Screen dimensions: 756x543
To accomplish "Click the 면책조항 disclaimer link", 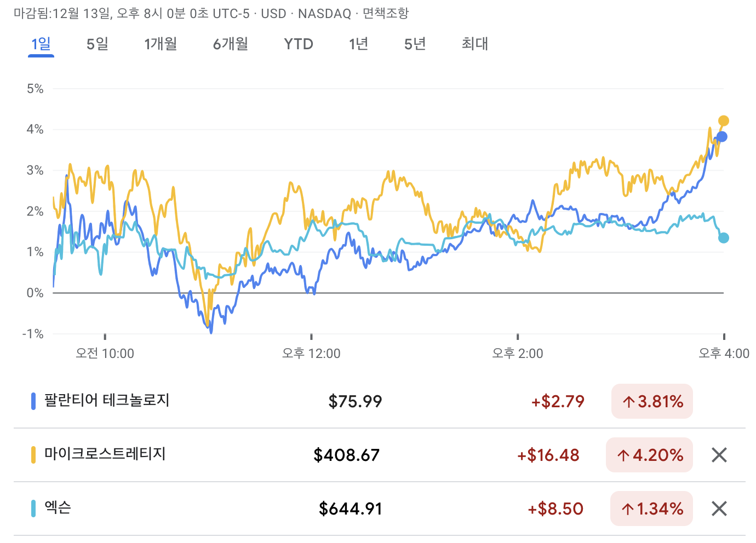I will 386,13.
